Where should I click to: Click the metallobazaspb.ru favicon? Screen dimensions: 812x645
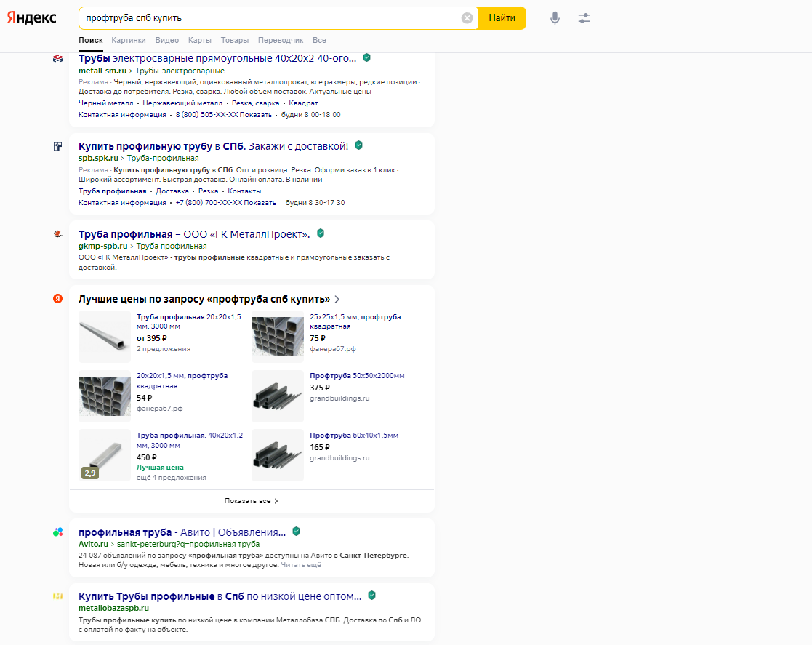point(58,596)
